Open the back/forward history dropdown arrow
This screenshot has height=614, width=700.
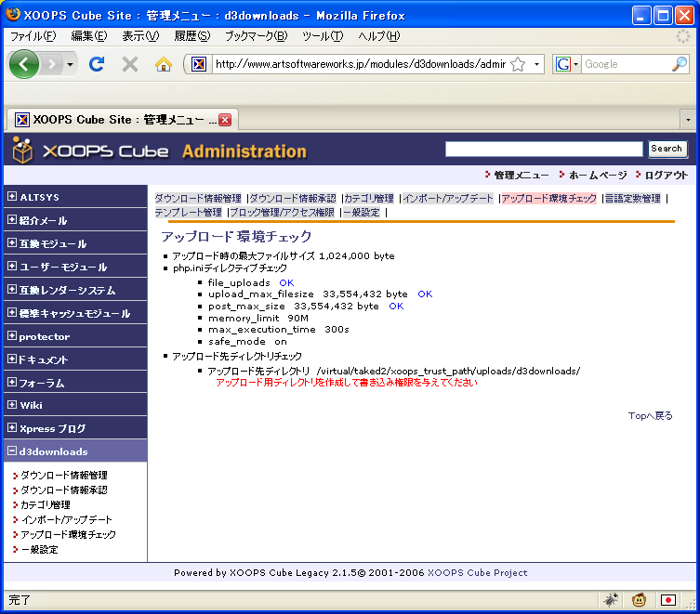(x=70, y=65)
